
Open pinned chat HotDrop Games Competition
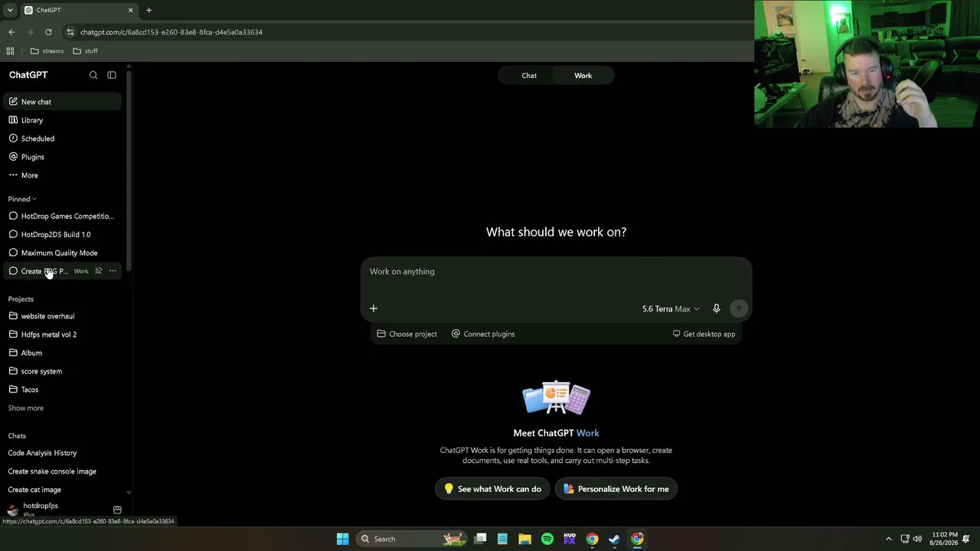tap(61, 216)
